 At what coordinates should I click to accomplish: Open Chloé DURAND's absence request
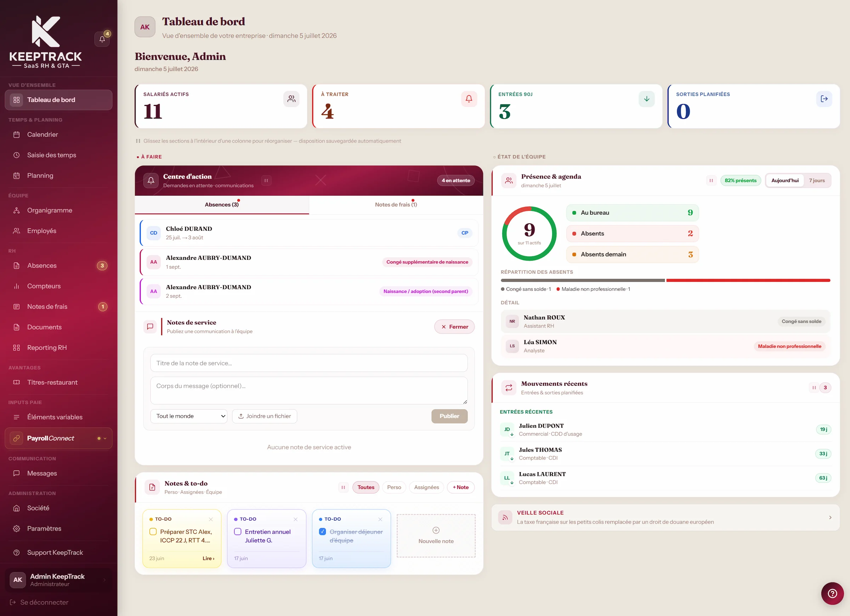point(309,233)
